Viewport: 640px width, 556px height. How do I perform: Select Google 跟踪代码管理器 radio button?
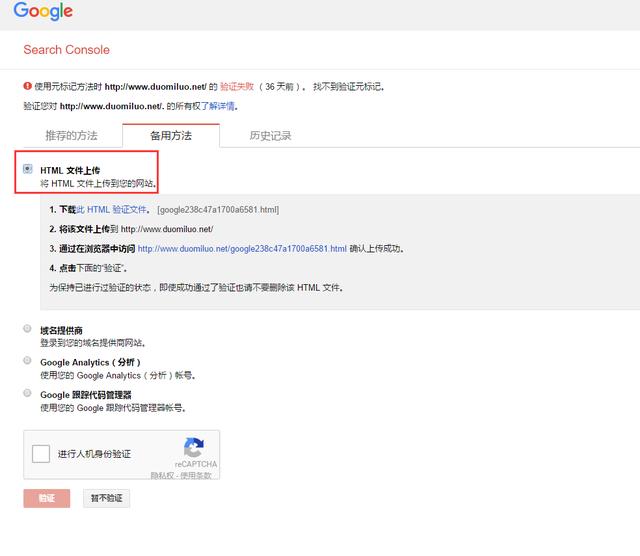click(27, 393)
